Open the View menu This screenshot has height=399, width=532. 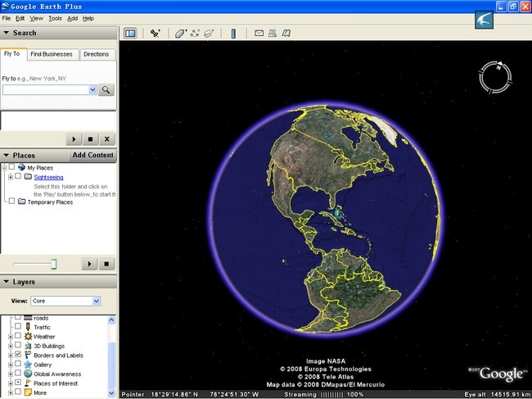pos(36,18)
